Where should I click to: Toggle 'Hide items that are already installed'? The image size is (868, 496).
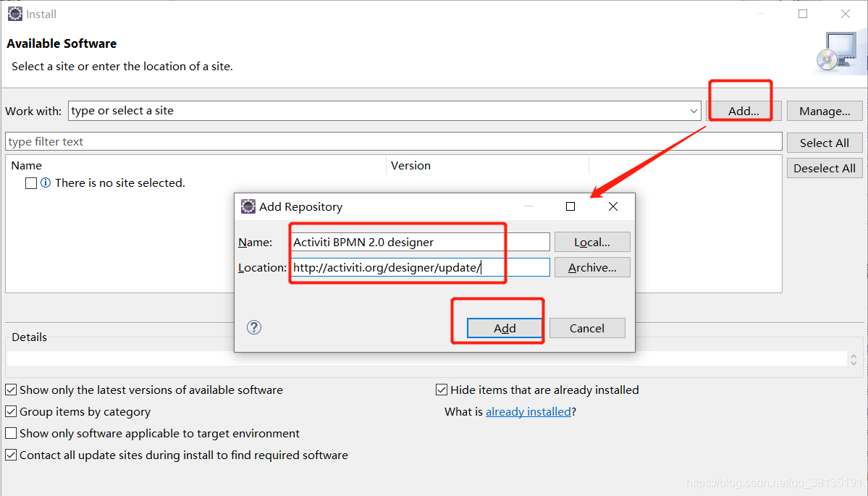441,390
